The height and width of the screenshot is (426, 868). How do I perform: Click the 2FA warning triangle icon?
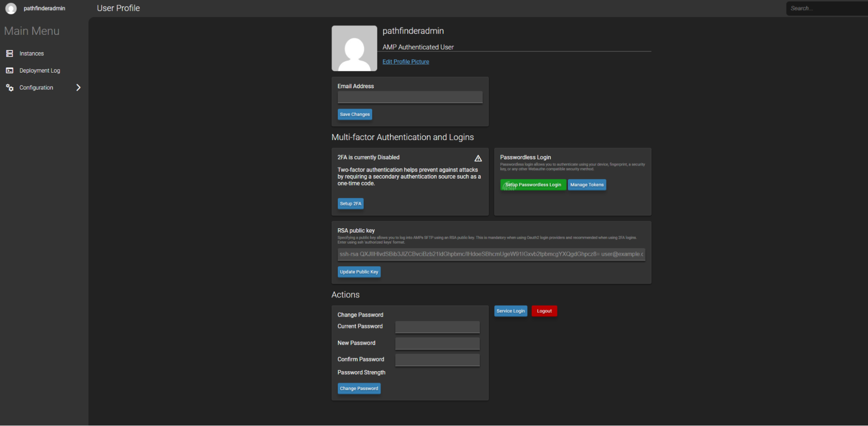(x=478, y=158)
